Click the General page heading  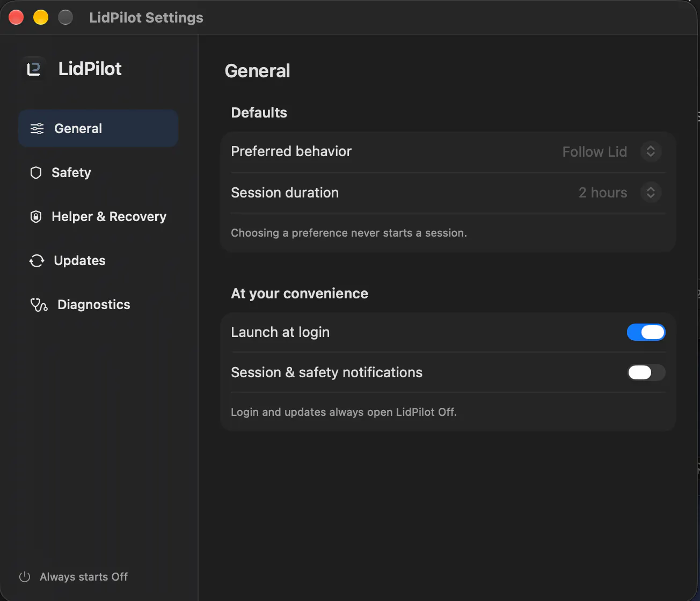(257, 71)
